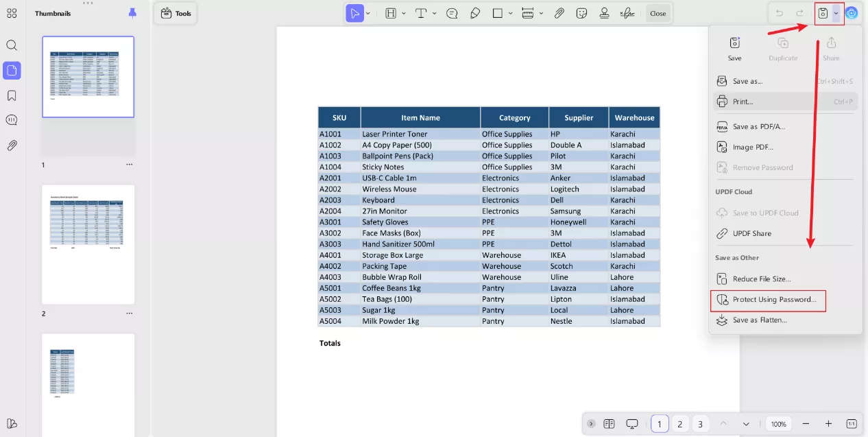Choose UPDF Share option
The width and height of the screenshot is (868, 437).
785,233
